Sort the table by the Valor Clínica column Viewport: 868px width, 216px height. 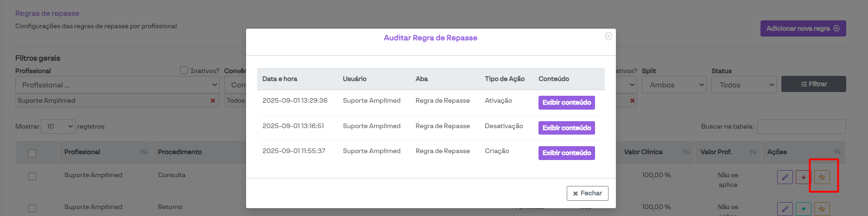point(686,152)
